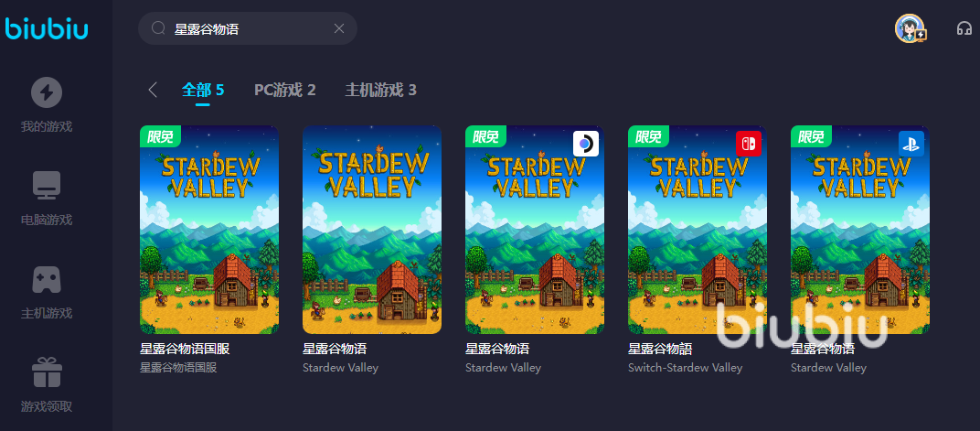This screenshot has width=980, height=431.
Task: Switch to the PC游戏 2 tab
Action: 285,90
